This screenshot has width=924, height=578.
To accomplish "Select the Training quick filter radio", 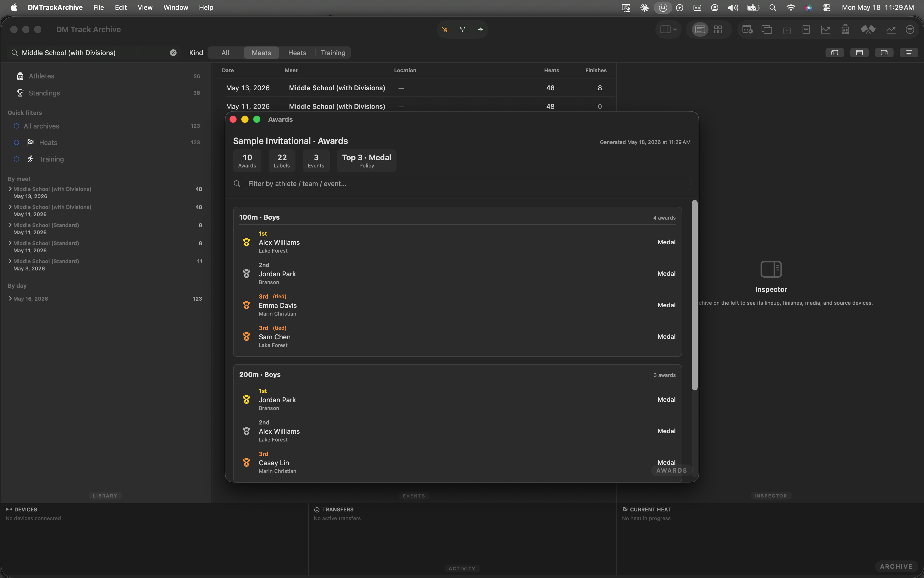I will click(x=16, y=159).
